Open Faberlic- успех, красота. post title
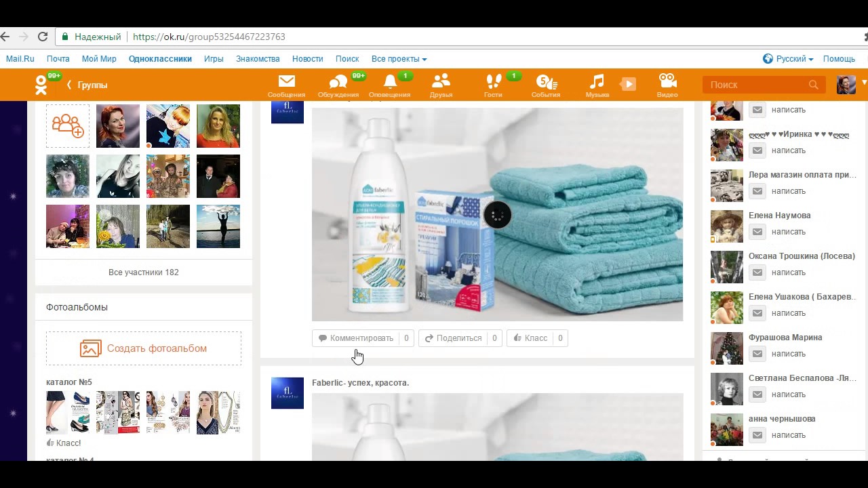The image size is (868, 488). click(x=360, y=383)
